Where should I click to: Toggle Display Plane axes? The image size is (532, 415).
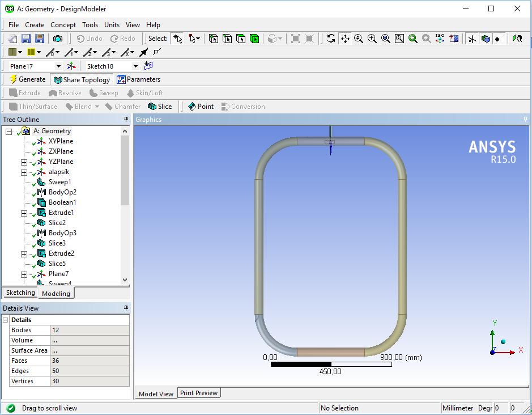pyautogui.click(x=472, y=39)
